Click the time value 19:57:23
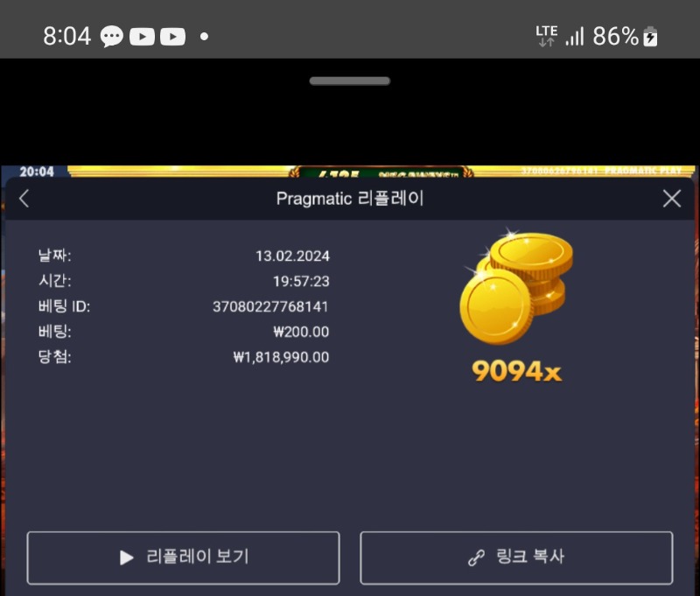700x596 pixels. click(301, 281)
